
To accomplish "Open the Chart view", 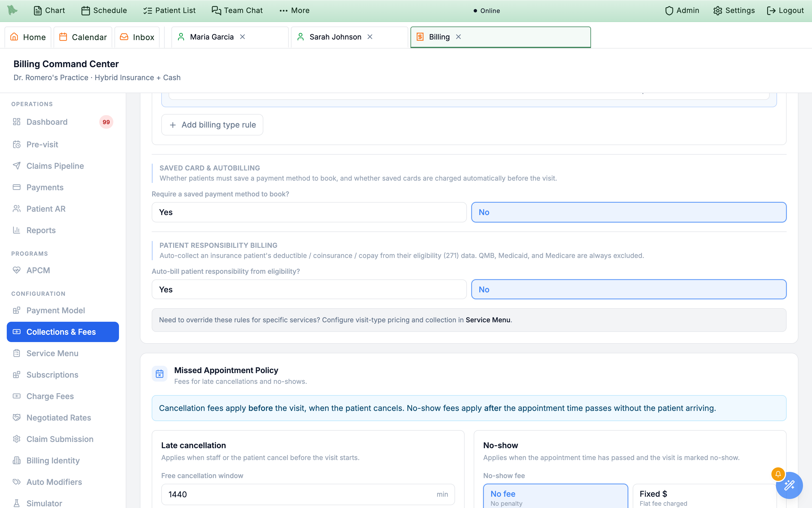I will [49, 10].
